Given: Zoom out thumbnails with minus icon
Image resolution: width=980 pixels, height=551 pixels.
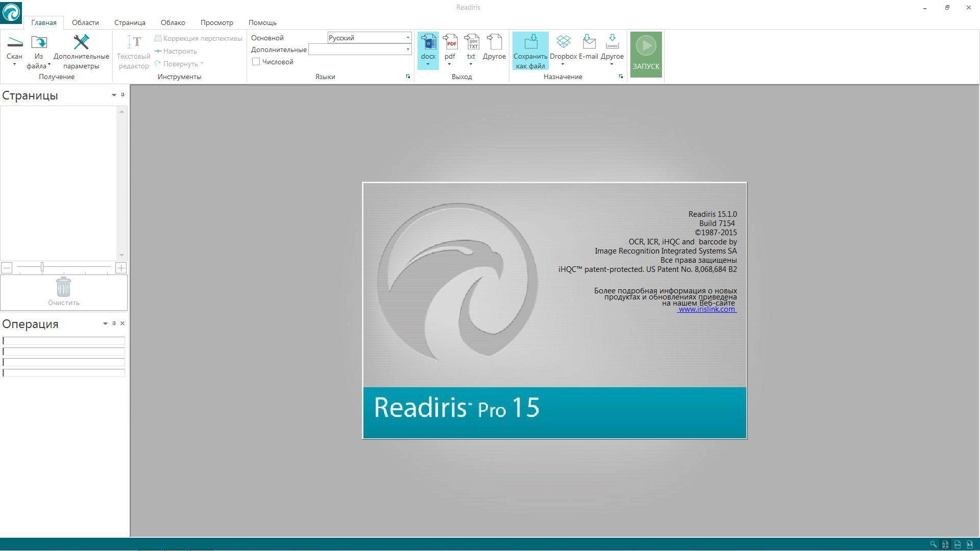Looking at the screenshot, I should click(x=7, y=268).
